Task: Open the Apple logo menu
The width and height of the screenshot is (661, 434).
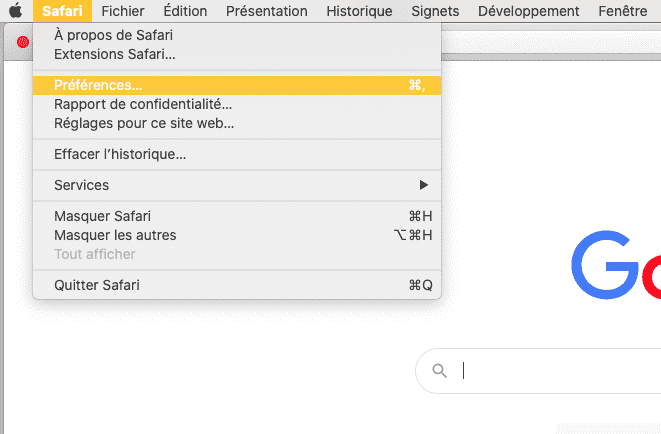Action: [x=16, y=11]
